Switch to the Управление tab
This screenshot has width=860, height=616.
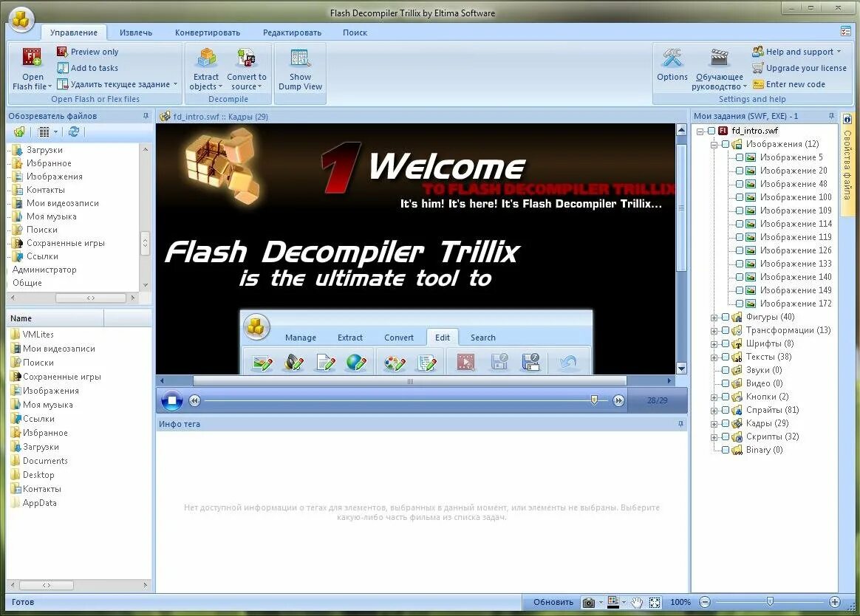(73, 32)
